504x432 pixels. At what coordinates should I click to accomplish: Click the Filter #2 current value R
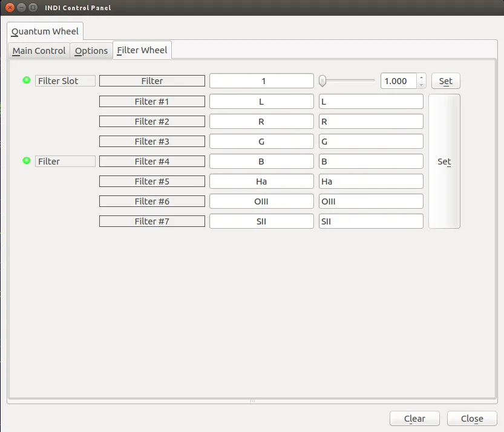261,122
